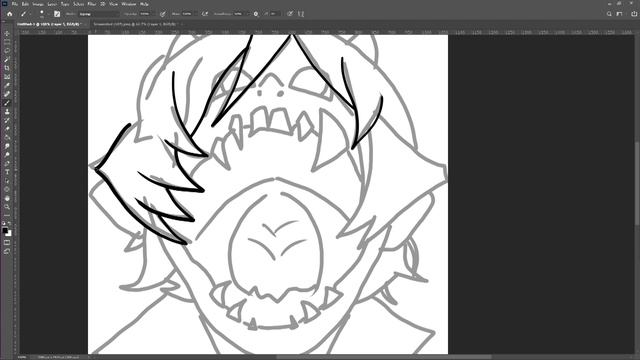
Task: Select the Frame tool
Action: 7,77
